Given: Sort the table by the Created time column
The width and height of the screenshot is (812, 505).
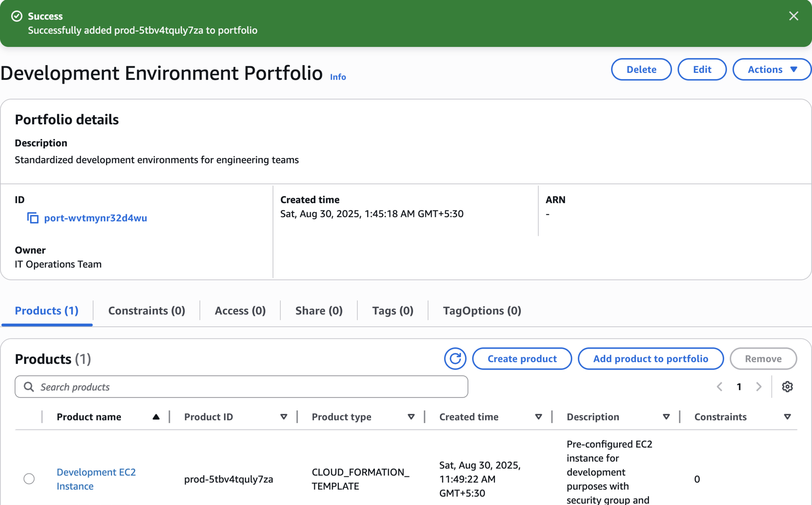Looking at the screenshot, I should click(x=538, y=417).
